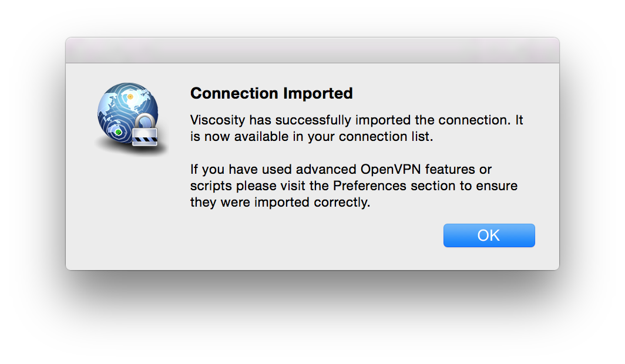Viewport: 625px width, 364px height.
Task: Click the word "OpenVPN" in the message
Action: (391, 169)
